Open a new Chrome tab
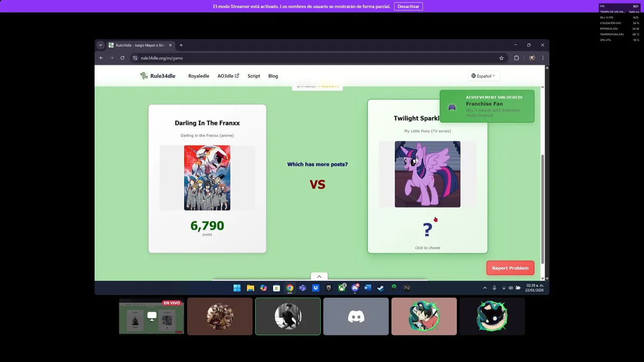 (181, 45)
